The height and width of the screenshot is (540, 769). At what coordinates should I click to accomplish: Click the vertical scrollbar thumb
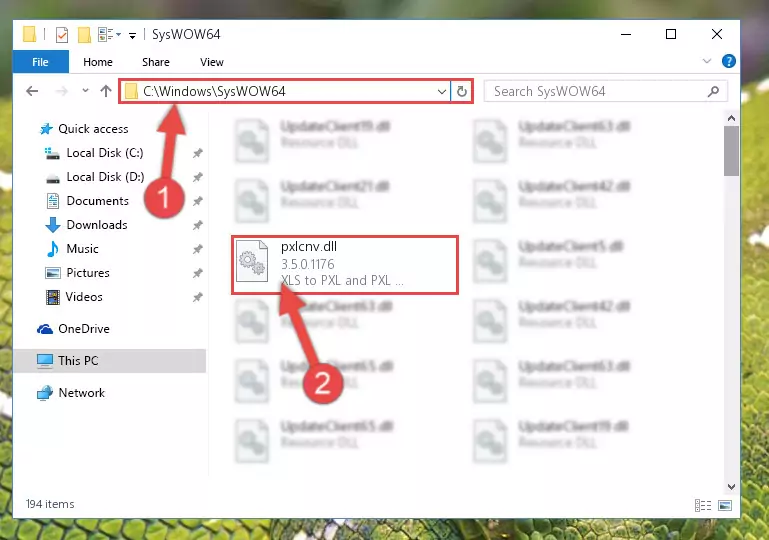pyautogui.click(x=731, y=151)
